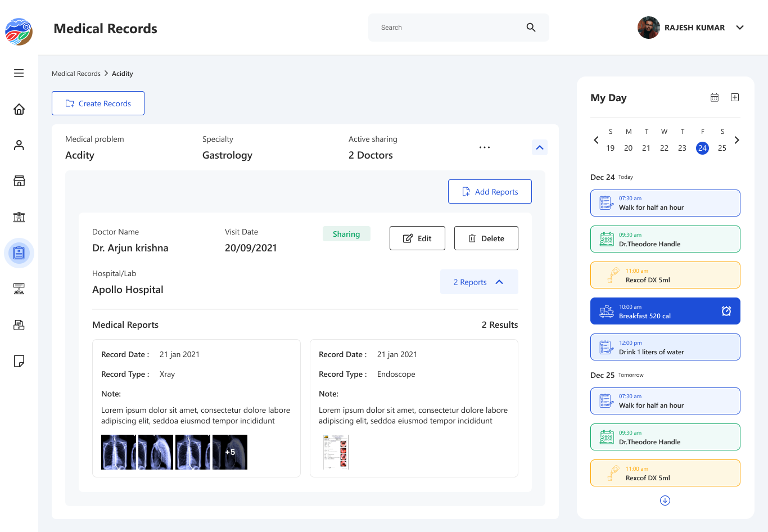Click the Add Reports button
Screen dimensions: 768x532
[490, 192]
